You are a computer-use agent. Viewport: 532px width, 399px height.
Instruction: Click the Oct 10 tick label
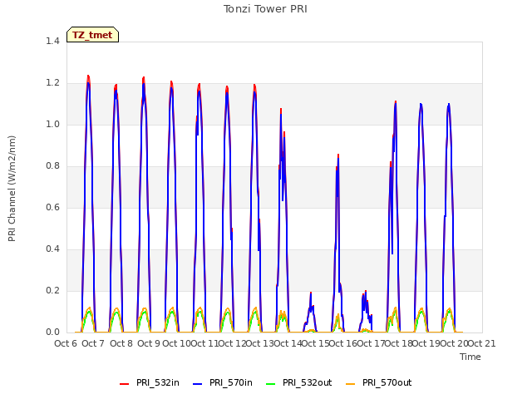[x=176, y=343]
